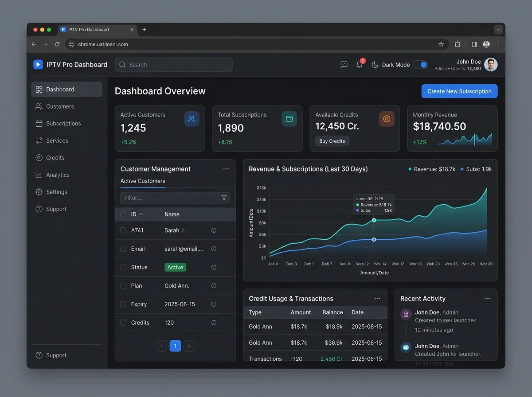The width and height of the screenshot is (532, 397).
Task: Toggle the Dark Mode switch
Action: 420,65
